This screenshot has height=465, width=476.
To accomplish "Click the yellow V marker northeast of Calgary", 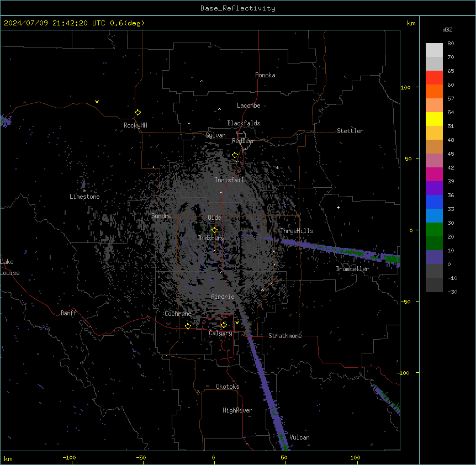I will [x=237, y=323].
